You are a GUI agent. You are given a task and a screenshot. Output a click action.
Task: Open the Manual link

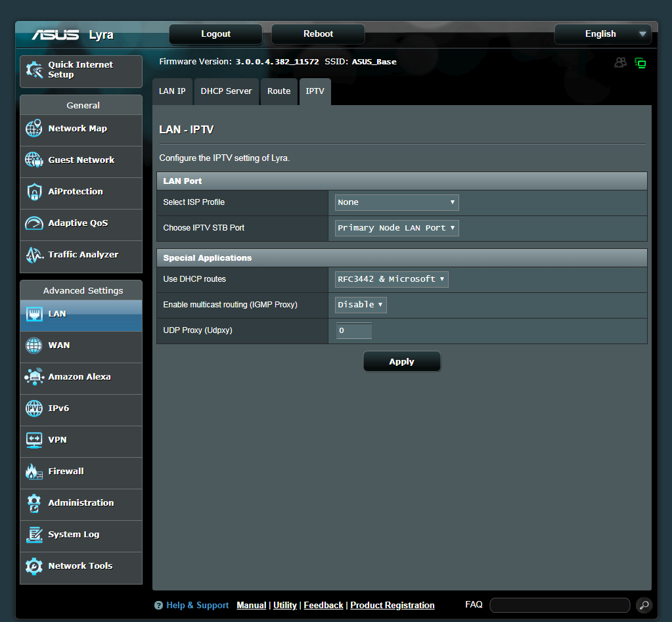pyautogui.click(x=252, y=606)
